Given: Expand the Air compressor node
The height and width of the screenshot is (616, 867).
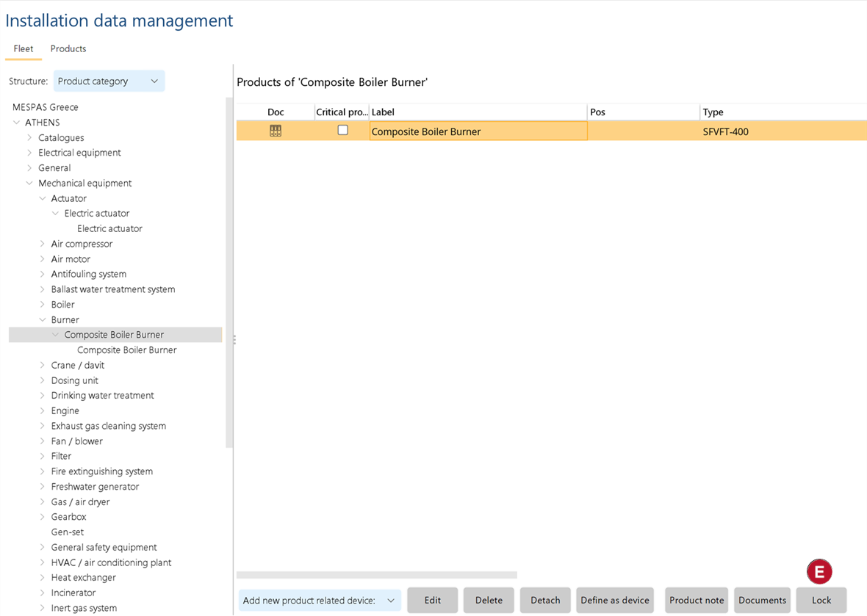Looking at the screenshot, I should (42, 244).
